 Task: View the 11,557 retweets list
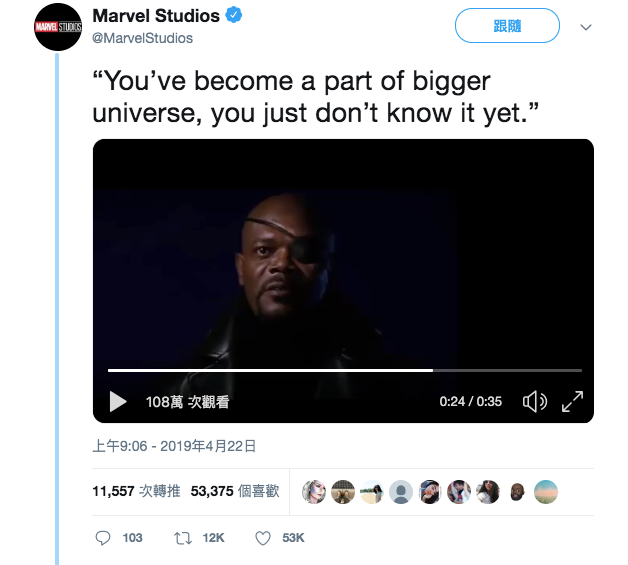(136, 491)
